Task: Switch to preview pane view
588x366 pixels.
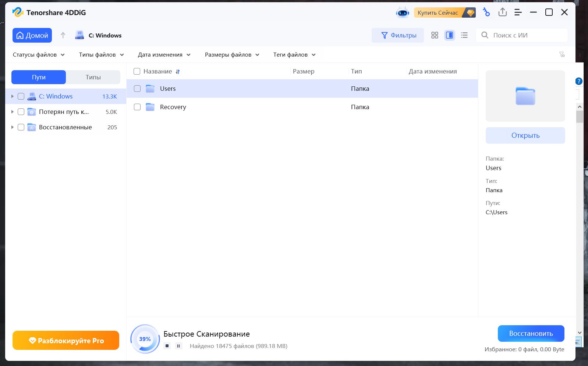Action: (449, 35)
